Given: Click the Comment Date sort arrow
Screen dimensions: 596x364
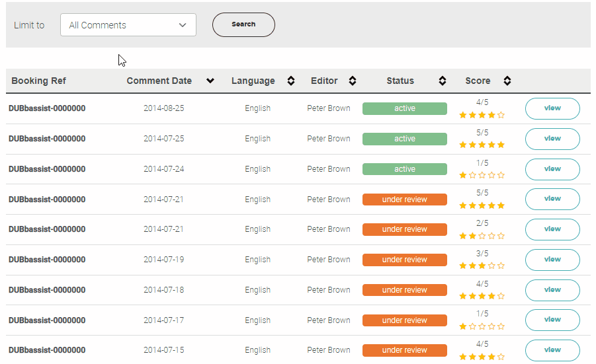Looking at the screenshot, I should pyautogui.click(x=210, y=81).
